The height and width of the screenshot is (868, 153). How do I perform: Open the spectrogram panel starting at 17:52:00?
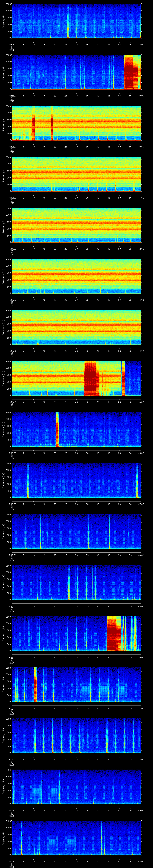pos(76,787)
